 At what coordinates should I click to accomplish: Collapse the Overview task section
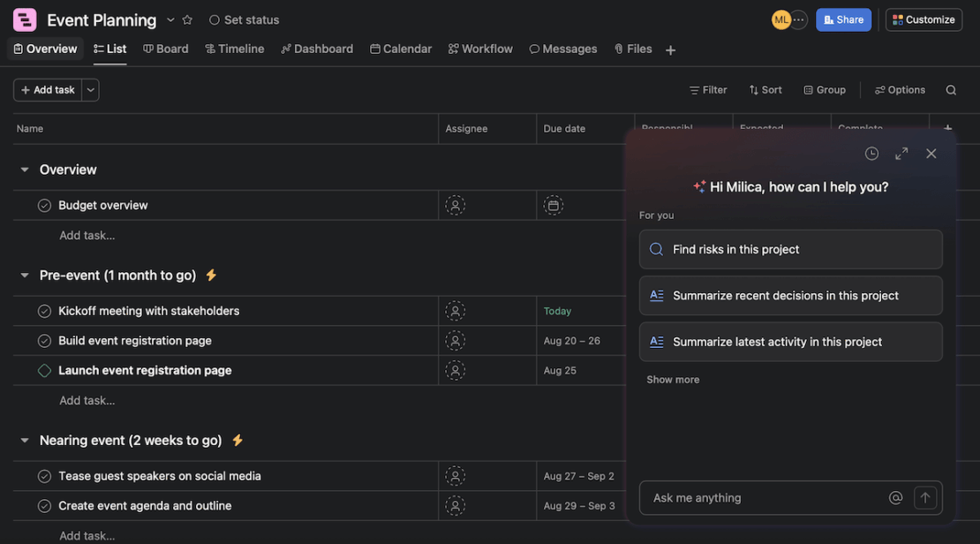pos(22,169)
